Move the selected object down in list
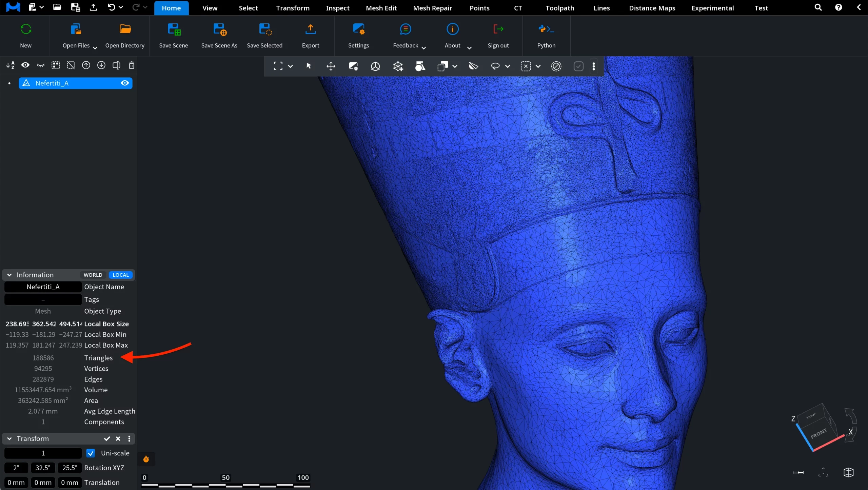The width and height of the screenshot is (868, 490). click(101, 65)
